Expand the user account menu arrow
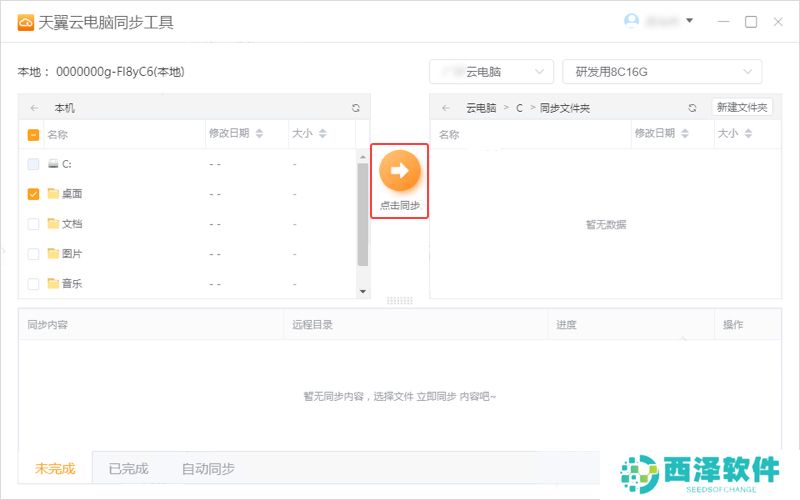The image size is (800, 500). click(x=689, y=21)
